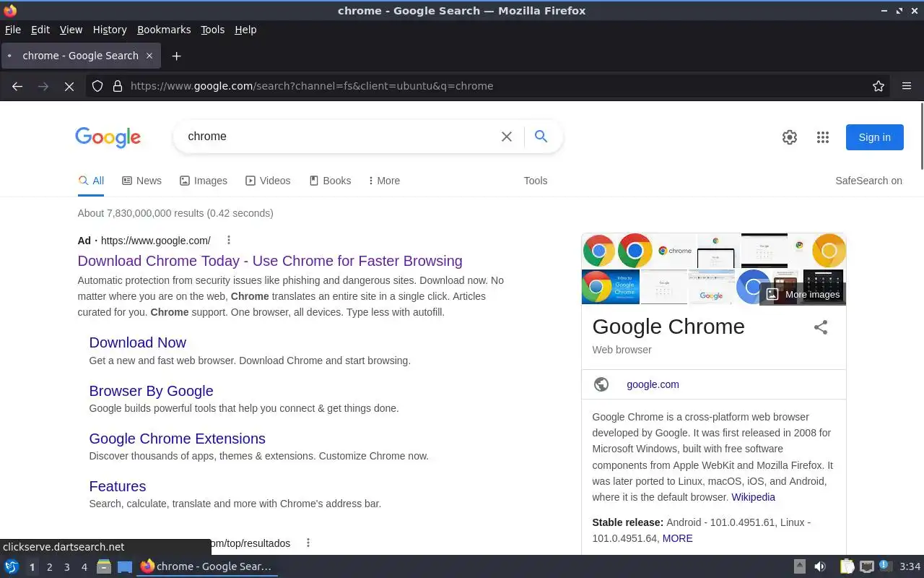This screenshot has height=578, width=924.
Task: Switch to virtual desktop 2
Action: (49, 567)
